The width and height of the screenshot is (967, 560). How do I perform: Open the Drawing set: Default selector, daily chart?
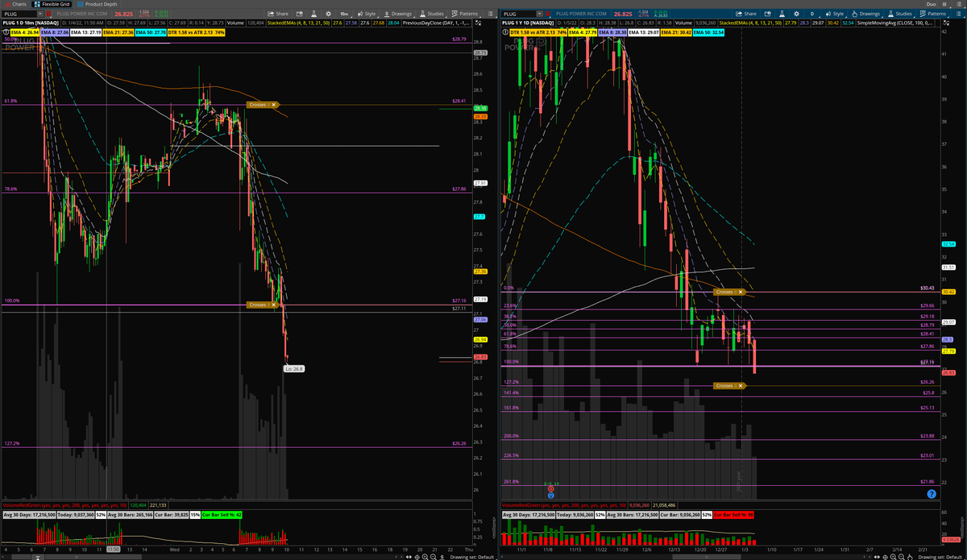940,556
